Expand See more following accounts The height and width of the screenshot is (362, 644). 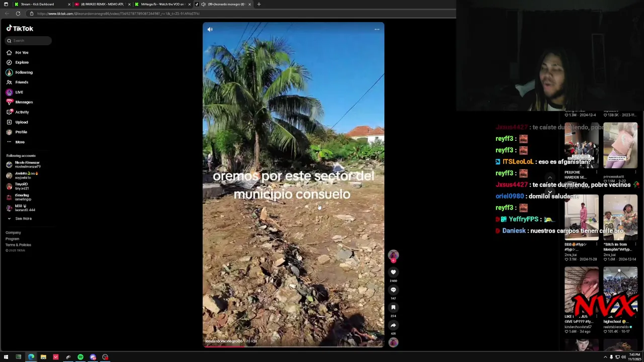coord(19,219)
